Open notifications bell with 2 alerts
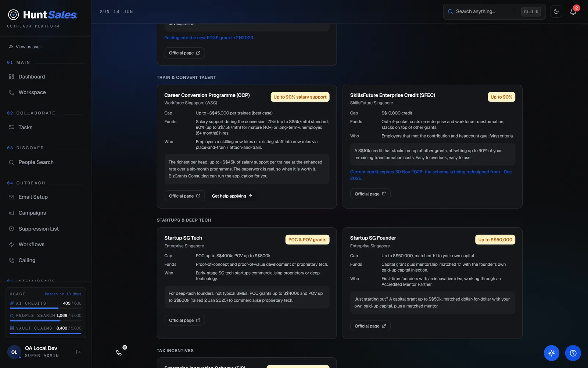588x368 pixels. pyautogui.click(x=573, y=12)
